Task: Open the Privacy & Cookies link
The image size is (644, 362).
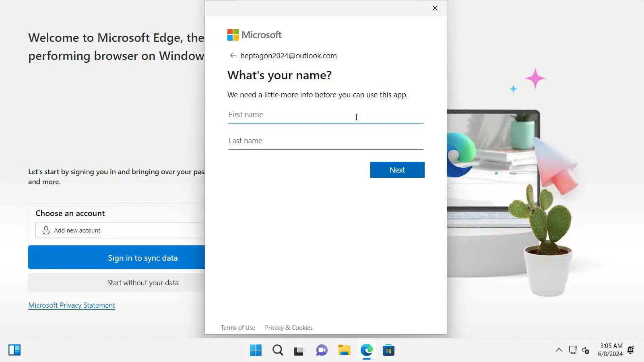Action: (289, 328)
